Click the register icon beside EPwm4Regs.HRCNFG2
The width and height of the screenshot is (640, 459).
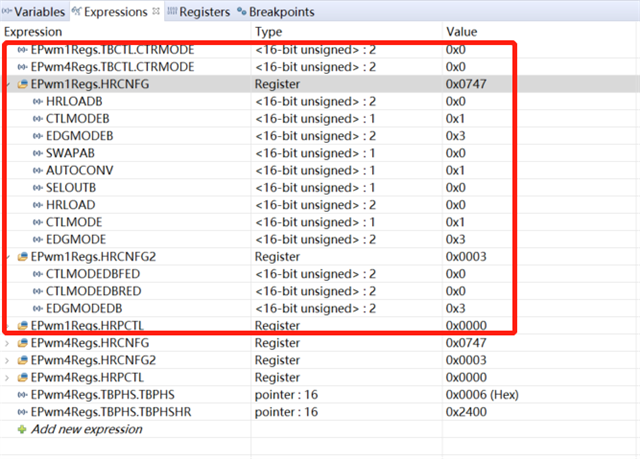click(22, 360)
